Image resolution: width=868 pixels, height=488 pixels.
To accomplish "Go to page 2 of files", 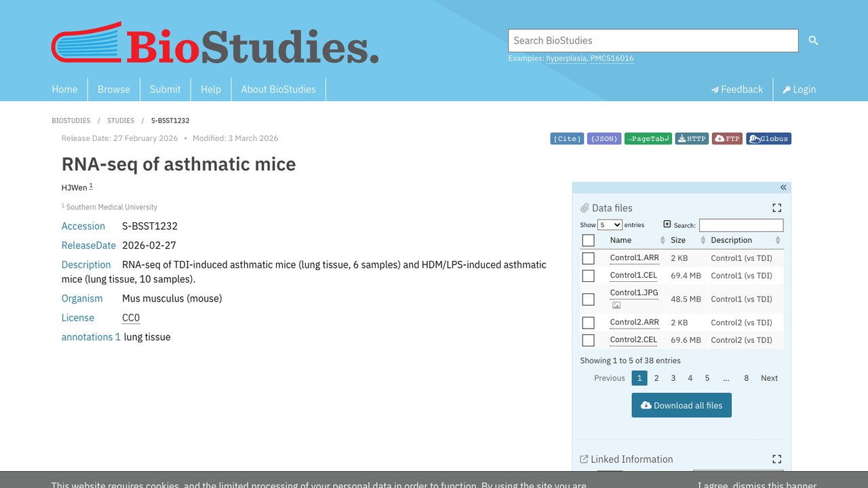I will tap(656, 378).
